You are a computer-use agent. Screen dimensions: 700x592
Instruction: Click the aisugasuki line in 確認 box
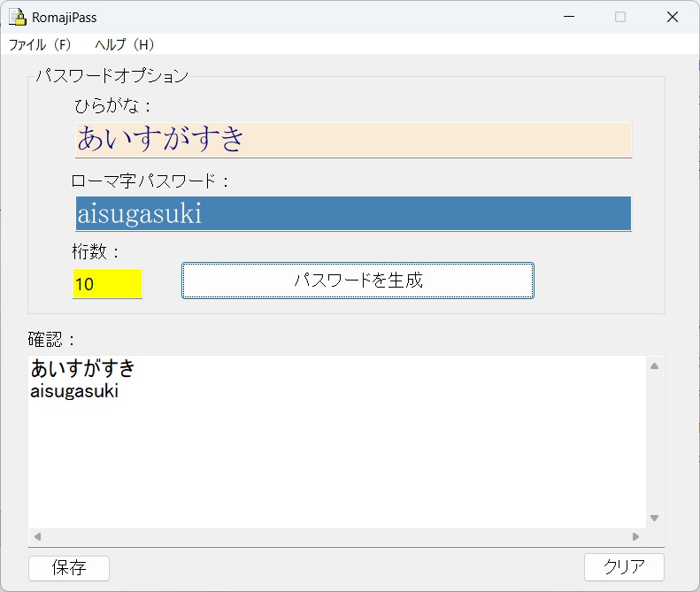74,391
